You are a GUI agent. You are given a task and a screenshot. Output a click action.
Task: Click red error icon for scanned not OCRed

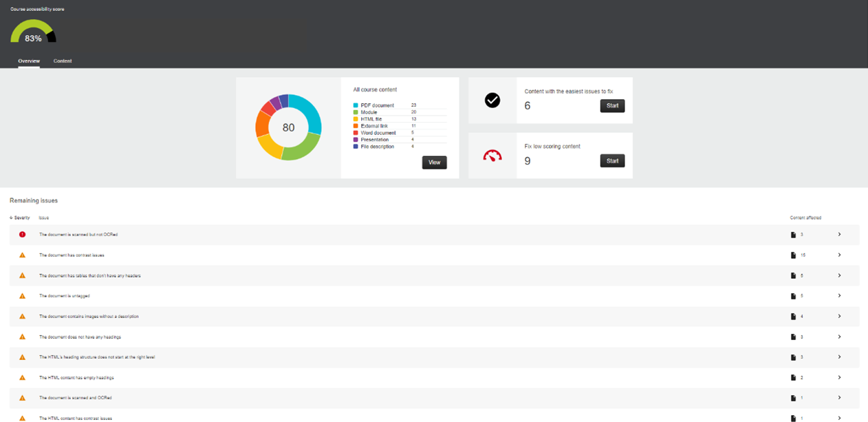pyautogui.click(x=22, y=235)
